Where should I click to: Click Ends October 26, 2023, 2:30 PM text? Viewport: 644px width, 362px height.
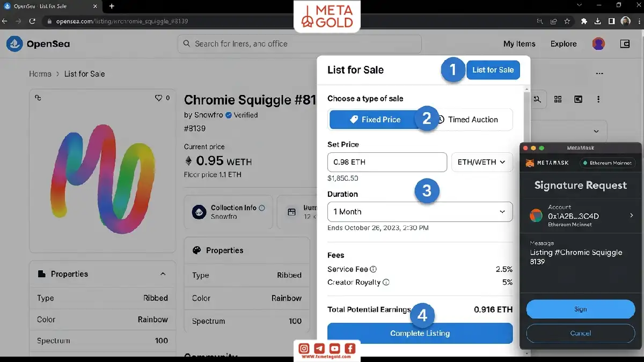[378, 228]
